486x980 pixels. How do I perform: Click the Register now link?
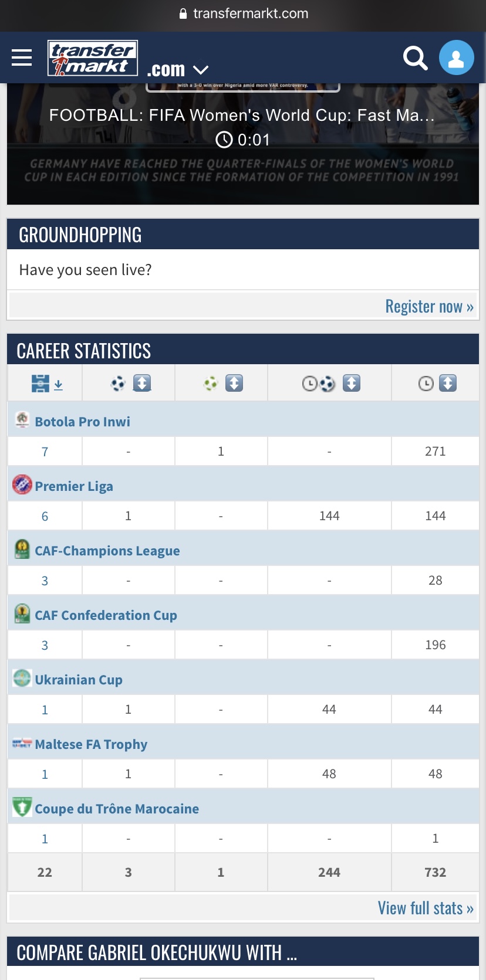click(429, 306)
